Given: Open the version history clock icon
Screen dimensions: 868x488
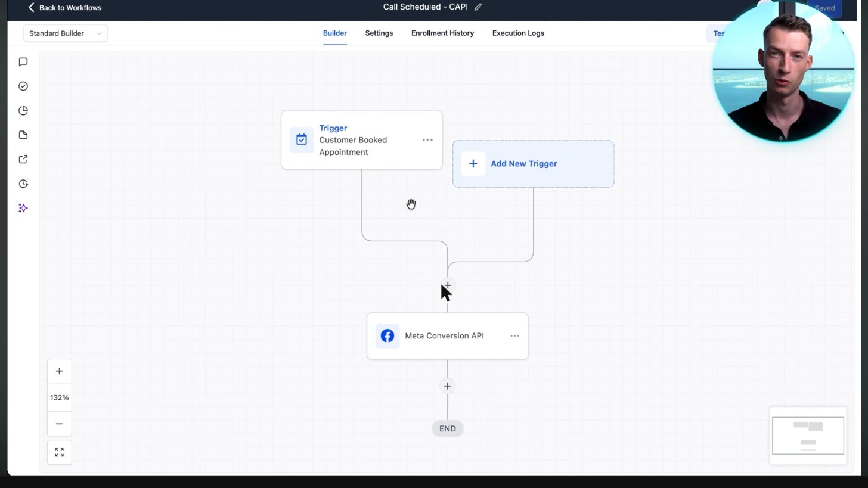Looking at the screenshot, I should pos(23,184).
